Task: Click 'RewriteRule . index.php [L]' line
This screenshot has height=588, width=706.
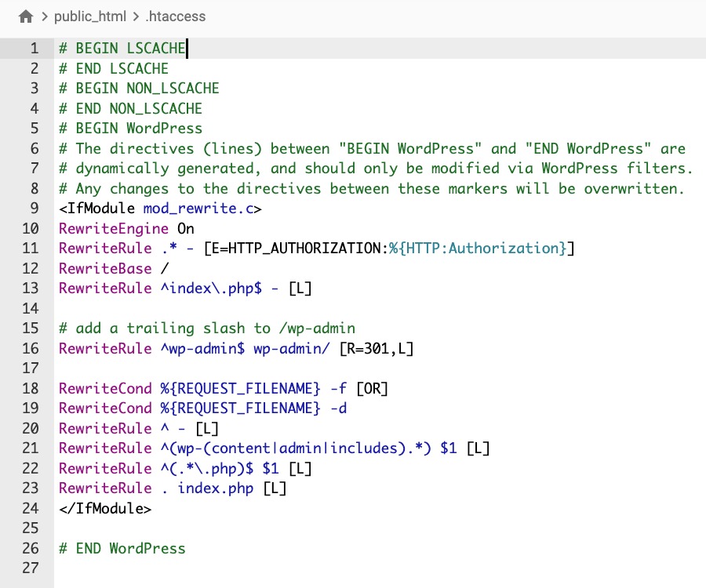Action: tap(173, 488)
